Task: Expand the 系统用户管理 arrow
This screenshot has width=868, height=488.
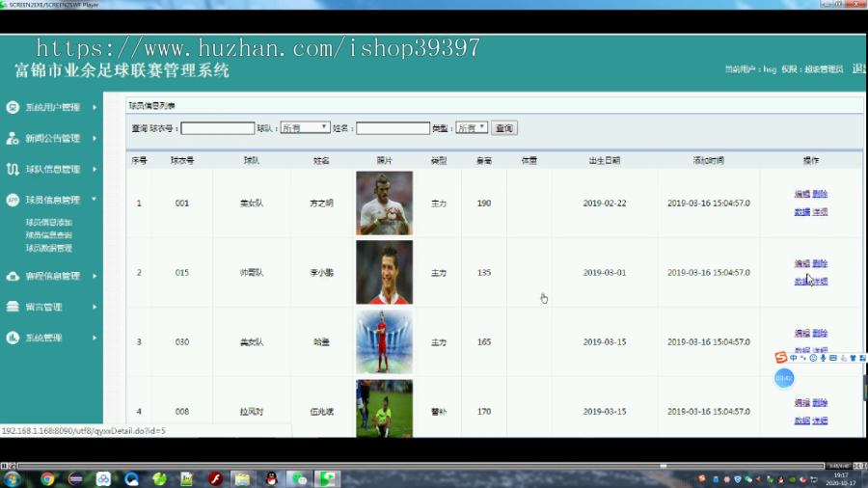Action: [95, 107]
